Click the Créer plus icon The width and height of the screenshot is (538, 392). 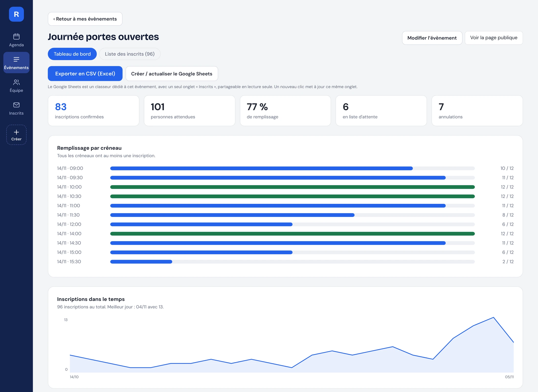click(x=16, y=132)
